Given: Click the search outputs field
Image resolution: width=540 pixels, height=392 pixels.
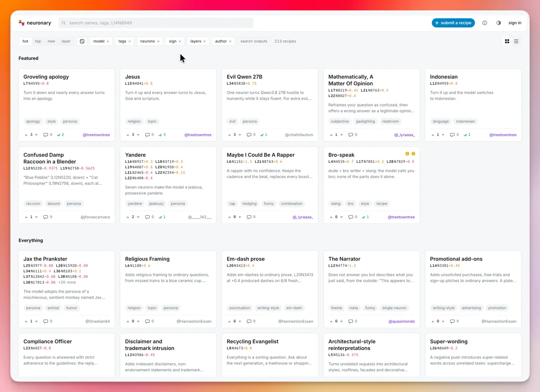Looking at the screenshot, I should [x=254, y=41].
